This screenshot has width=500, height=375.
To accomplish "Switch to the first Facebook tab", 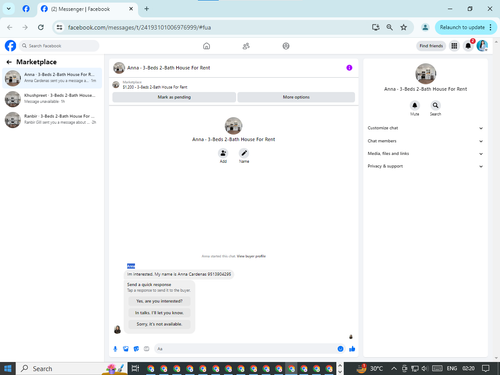I will [26, 9].
